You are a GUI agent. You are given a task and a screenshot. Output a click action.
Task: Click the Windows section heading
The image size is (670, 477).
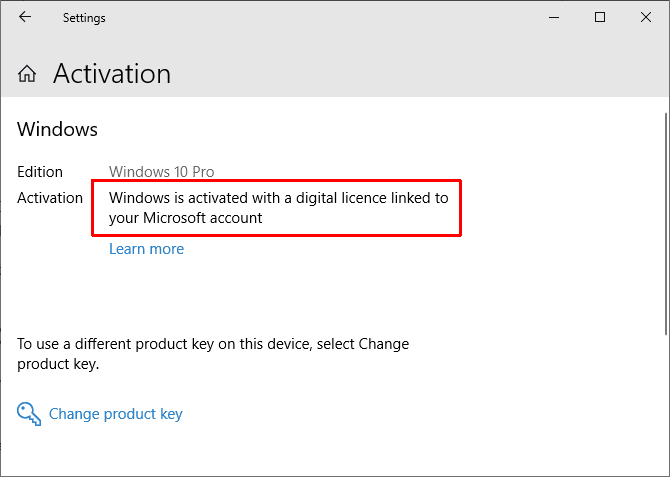[x=57, y=129]
